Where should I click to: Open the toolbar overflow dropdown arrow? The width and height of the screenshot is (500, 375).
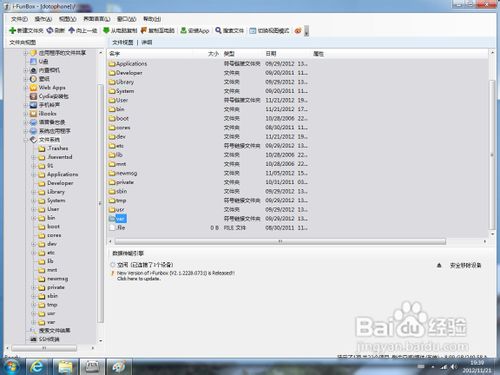coord(306,31)
